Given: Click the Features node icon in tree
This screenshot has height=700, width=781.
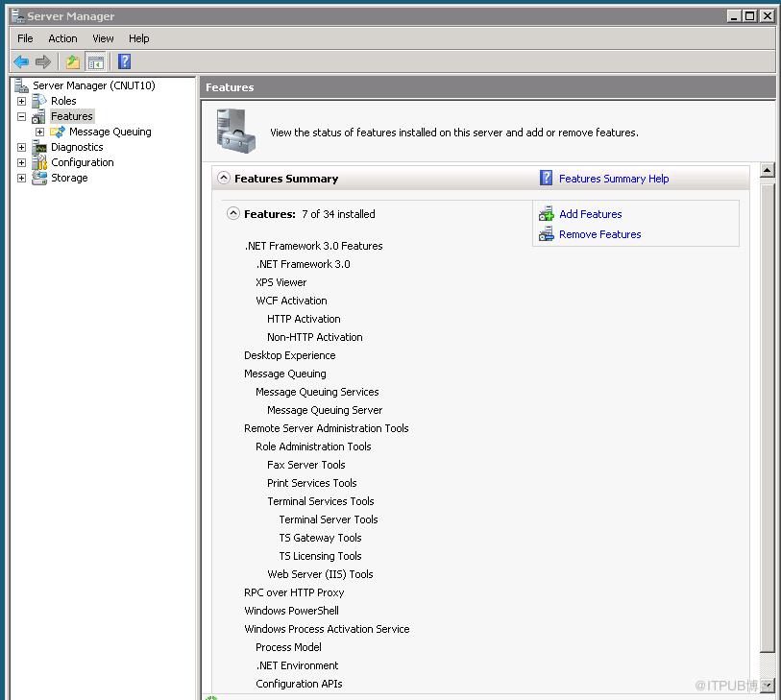Looking at the screenshot, I should point(38,116).
